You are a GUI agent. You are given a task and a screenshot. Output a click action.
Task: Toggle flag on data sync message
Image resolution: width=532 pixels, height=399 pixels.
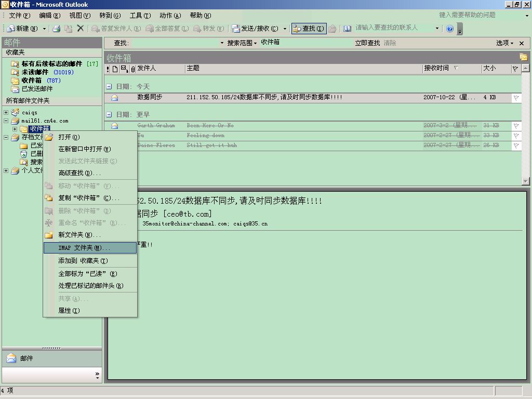[516, 98]
